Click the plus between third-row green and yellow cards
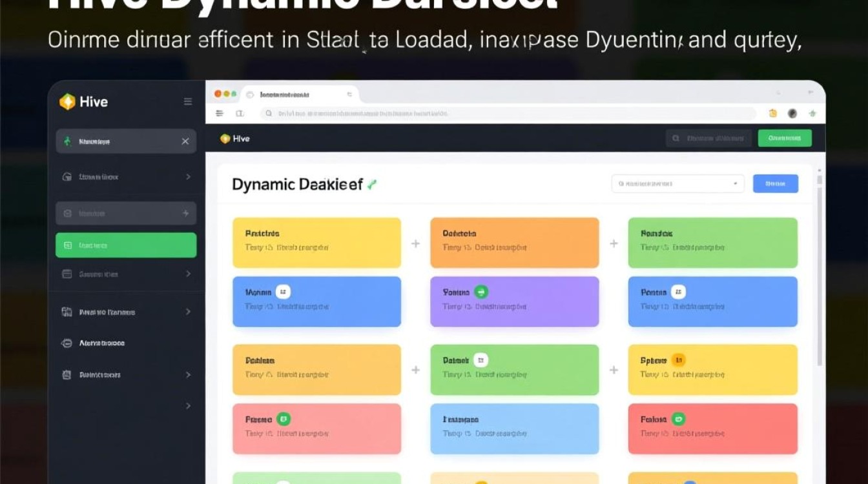Image resolution: width=868 pixels, height=484 pixels. coord(614,370)
